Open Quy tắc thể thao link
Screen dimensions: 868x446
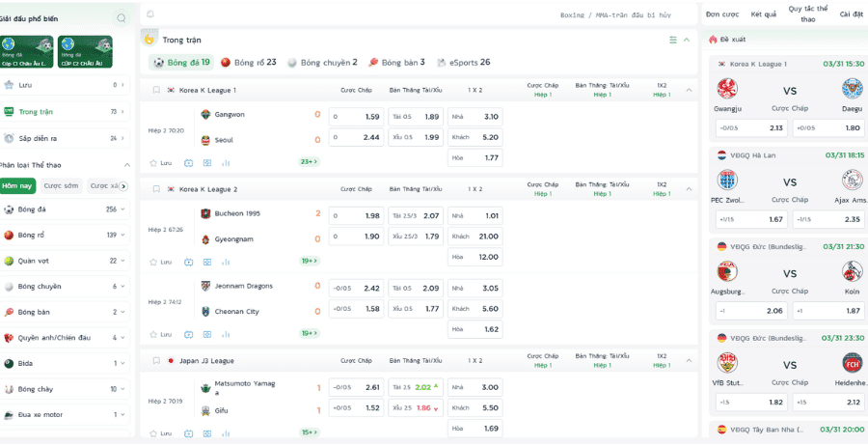[807, 14]
